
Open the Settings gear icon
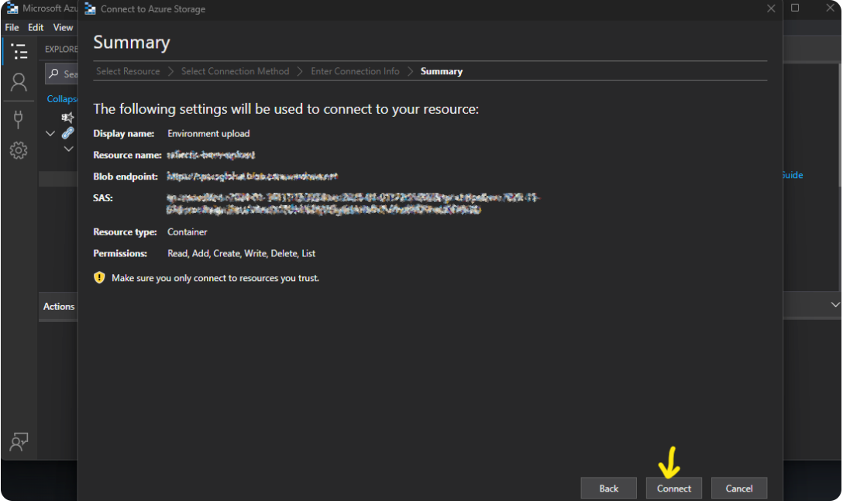point(19,150)
